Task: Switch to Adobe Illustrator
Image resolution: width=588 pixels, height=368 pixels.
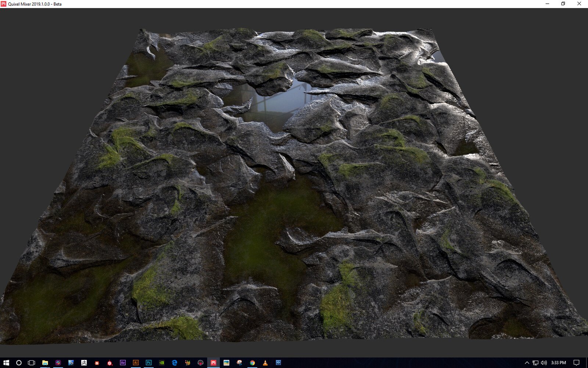Action: [x=136, y=362]
